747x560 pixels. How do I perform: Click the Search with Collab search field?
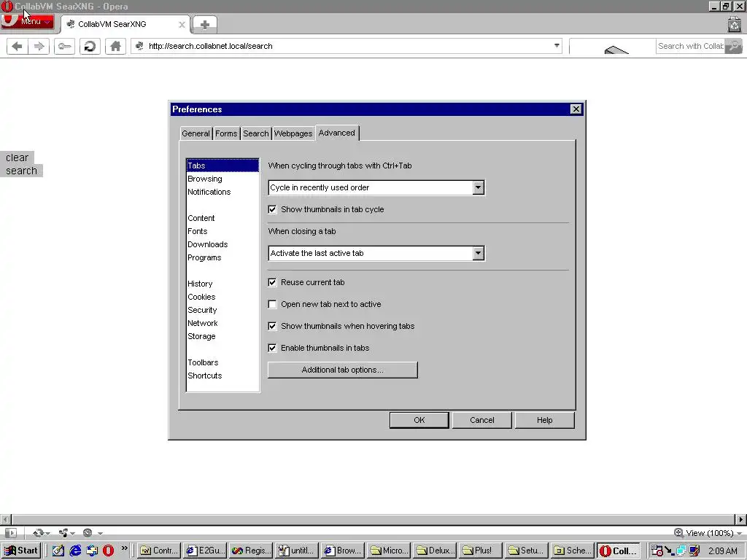click(x=690, y=46)
